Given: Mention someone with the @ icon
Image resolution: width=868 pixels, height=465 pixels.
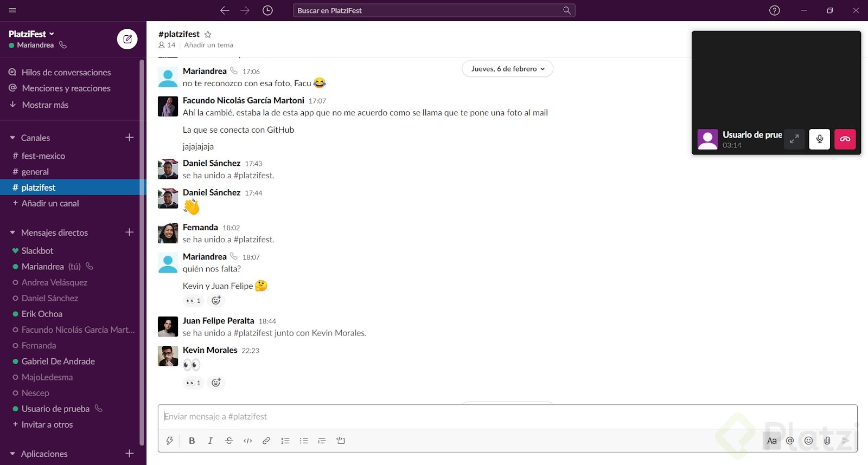Looking at the screenshot, I should [x=790, y=441].
